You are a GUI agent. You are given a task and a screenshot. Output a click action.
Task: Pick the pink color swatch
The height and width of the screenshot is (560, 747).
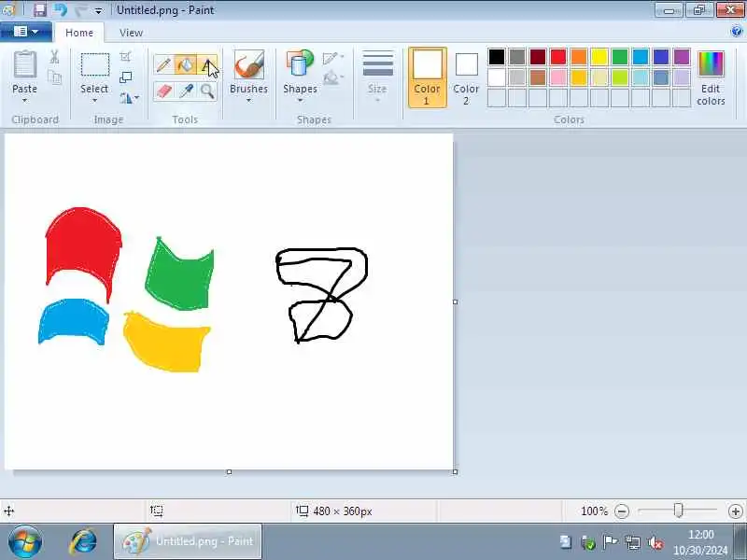558,77
